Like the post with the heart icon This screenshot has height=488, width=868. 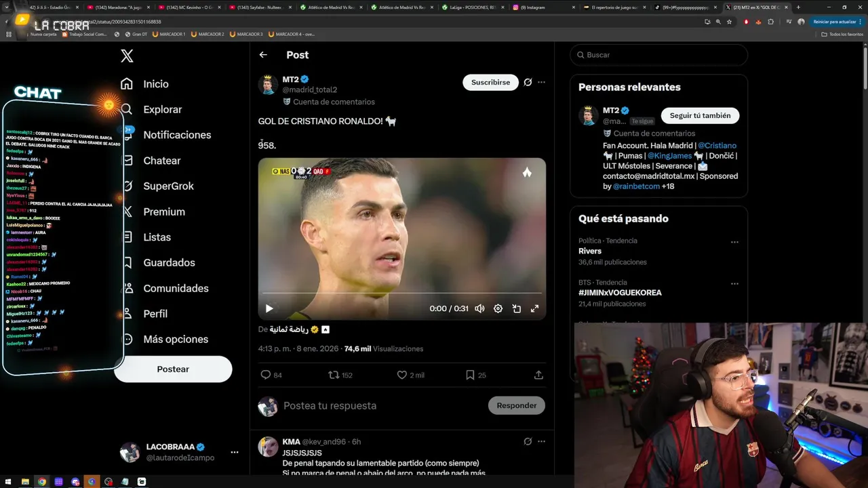pos(402,375)
